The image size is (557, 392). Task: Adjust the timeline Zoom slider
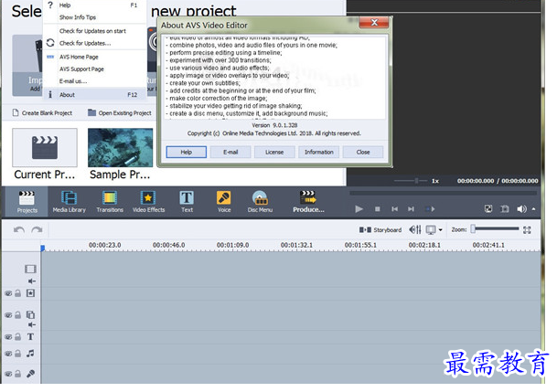(496, 229)
